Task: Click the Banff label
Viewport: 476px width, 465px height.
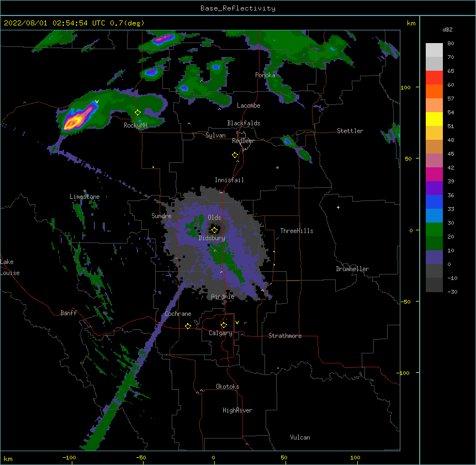Action: coord(68,313)
